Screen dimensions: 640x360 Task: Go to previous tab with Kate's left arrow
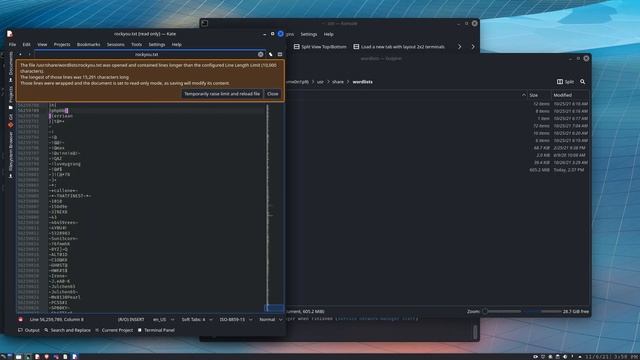coord(20,54)
